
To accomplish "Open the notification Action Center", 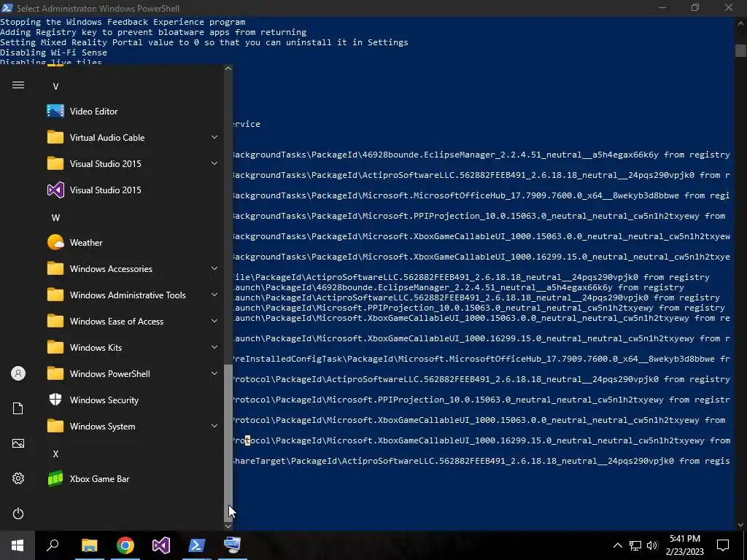I will (723, 545).
